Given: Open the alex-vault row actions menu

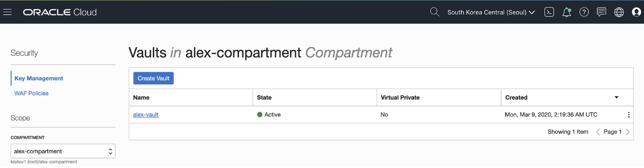Looking at the screenshot, I should pos(628,115).
